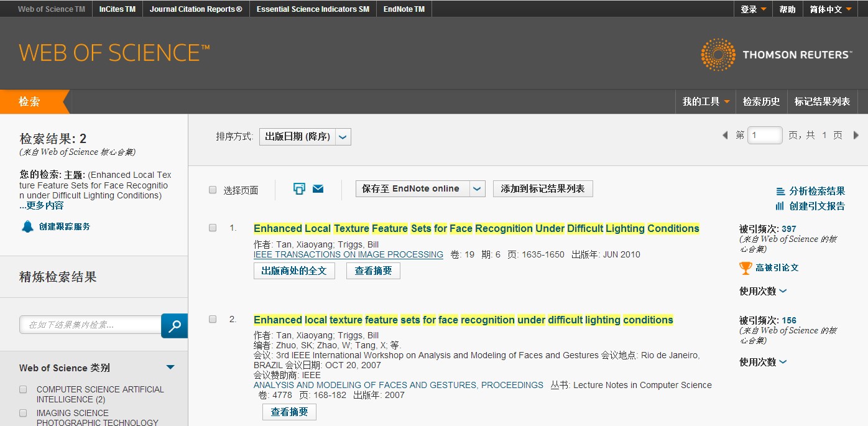Collapse the Web of Science 类别 section
The image size is (868, 426).
(170, 368)
